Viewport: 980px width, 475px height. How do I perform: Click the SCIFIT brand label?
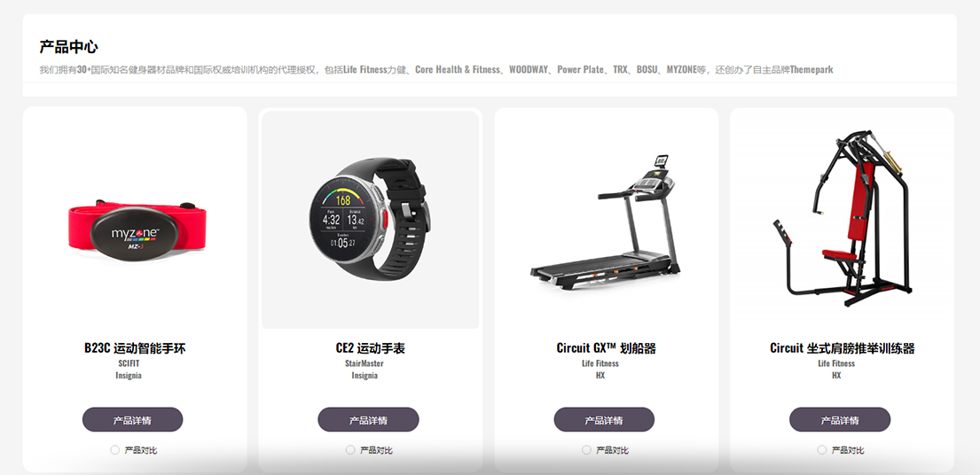pyautogui.click(x=128, y=363)
